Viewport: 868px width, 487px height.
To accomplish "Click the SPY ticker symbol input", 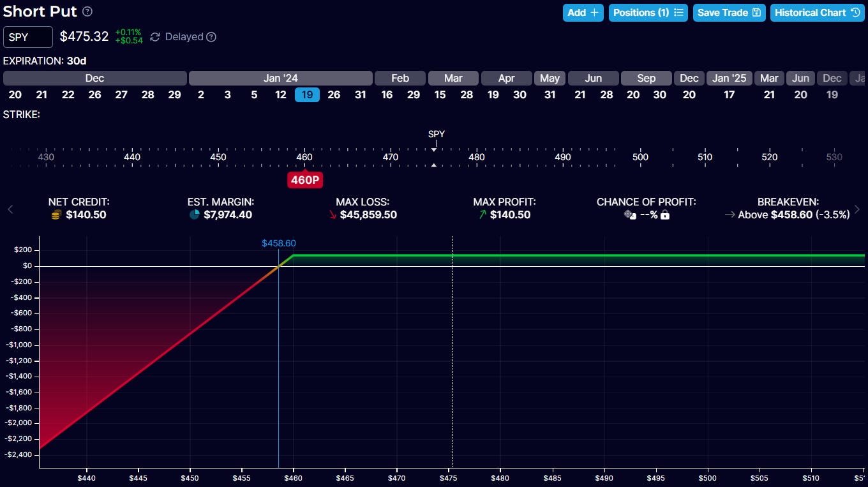I will [x=28, y=37].
